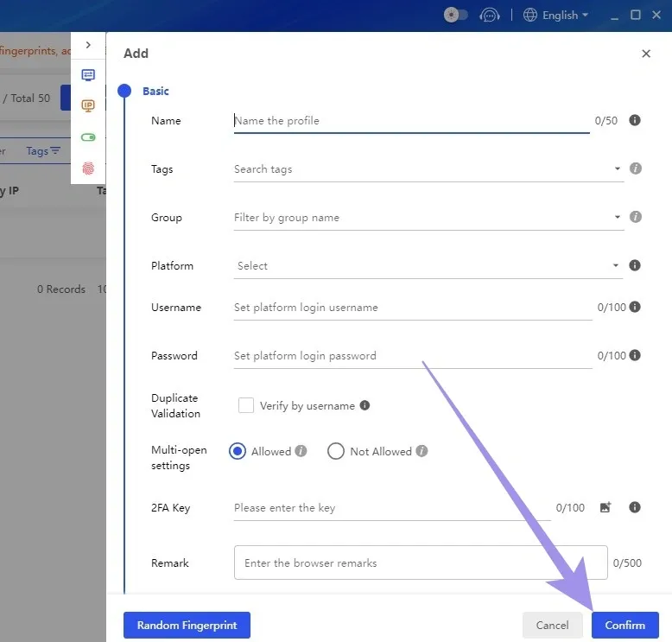
Task: Click the 2FA Key image upload icon
Action: pos(605,508)
